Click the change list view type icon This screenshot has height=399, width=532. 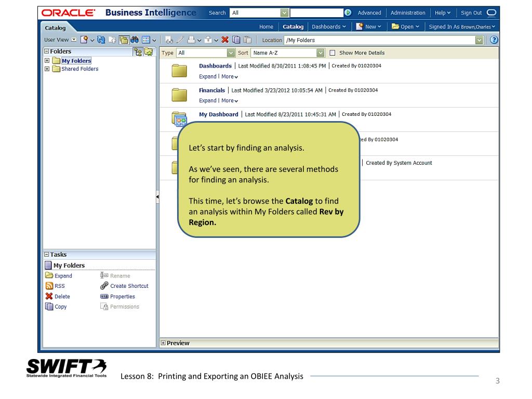click(146, 39)
